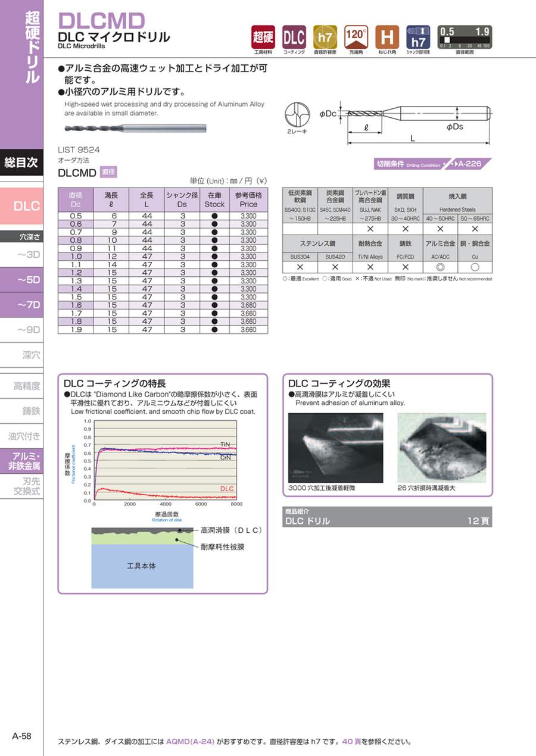The image size is (536, 756).
Task: Click the 直径 order-method tag
Action: tap(108, 172)
